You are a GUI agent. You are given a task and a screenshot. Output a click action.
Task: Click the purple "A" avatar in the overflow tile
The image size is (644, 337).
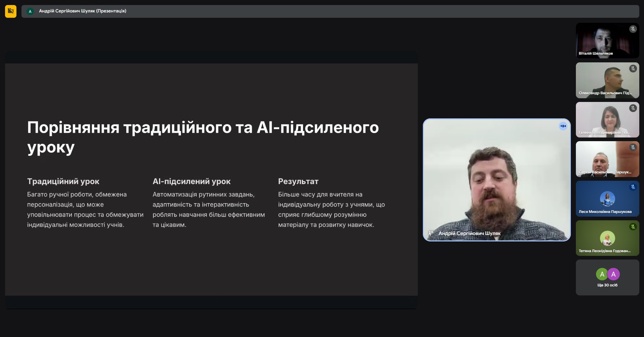[613, 274]
